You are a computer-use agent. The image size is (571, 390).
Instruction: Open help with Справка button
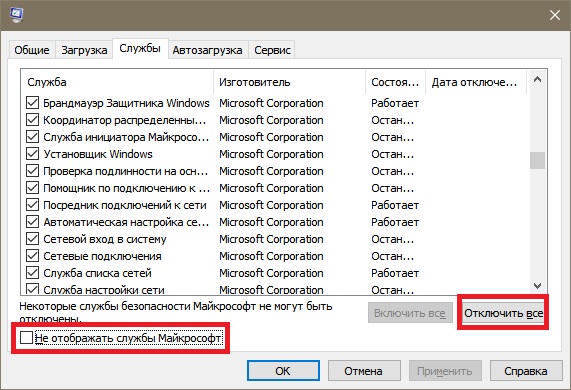pos(525,371)
